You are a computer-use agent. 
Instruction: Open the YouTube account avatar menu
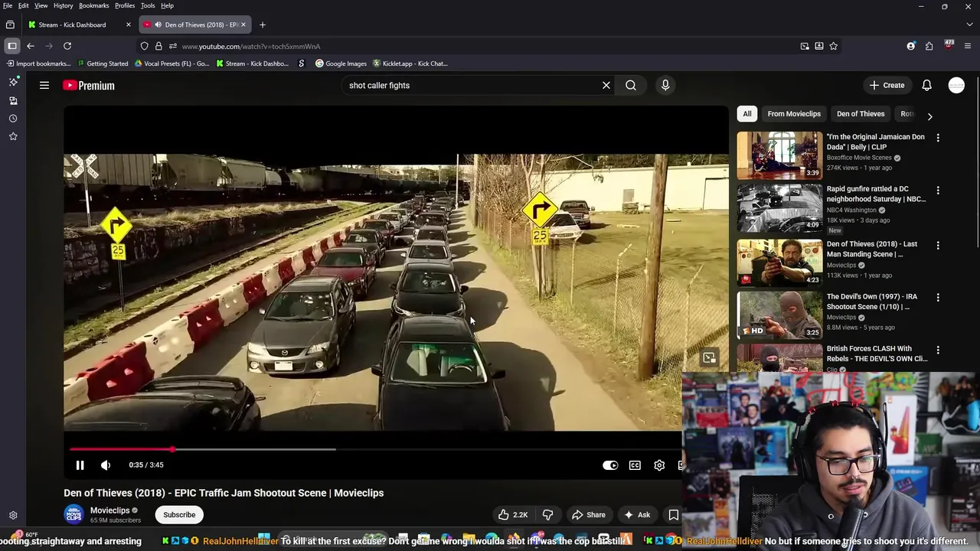(x=956, y=86)
